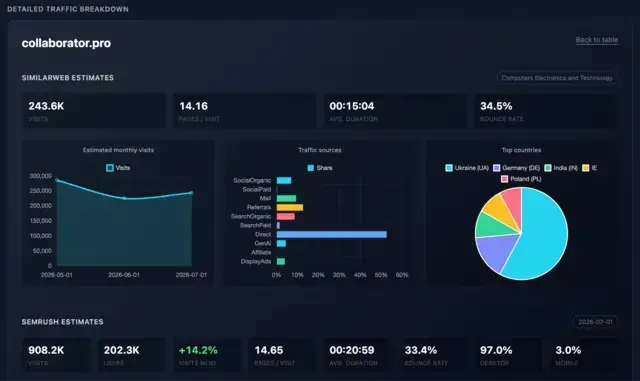Click the Referrals traffic bar
Image resolution: width=640 pixels, height=381 pixels.
[290, 207]
